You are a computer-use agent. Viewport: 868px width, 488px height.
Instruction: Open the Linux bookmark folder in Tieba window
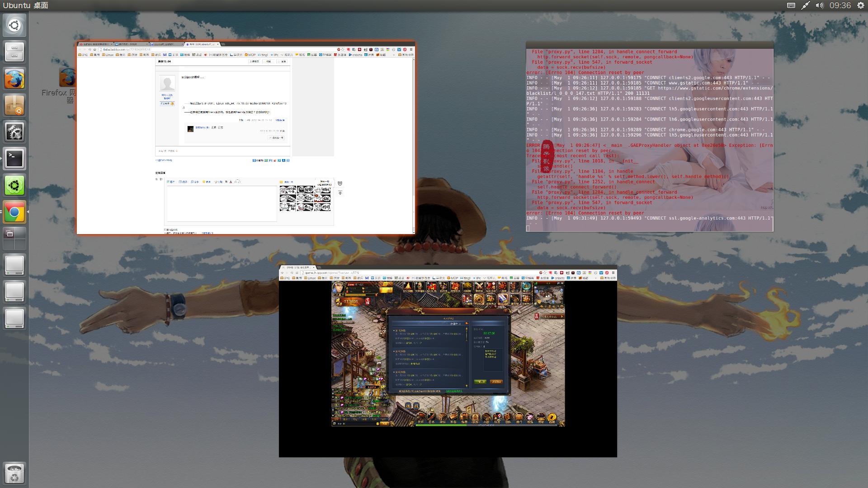108,55
